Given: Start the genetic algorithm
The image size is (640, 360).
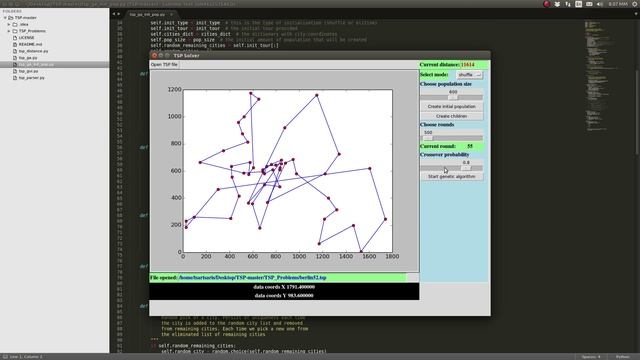Looking at the screenshot, I should [x=451, y=176].
